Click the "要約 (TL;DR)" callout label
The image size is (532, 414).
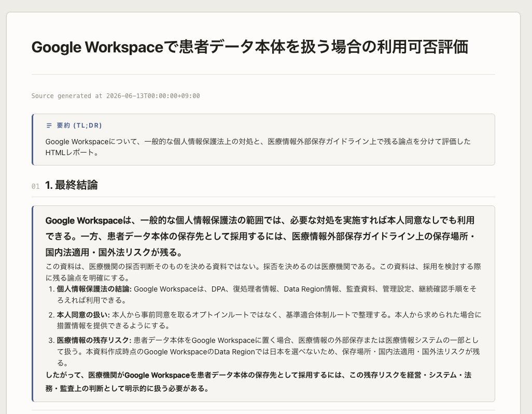tap(79, 126)
